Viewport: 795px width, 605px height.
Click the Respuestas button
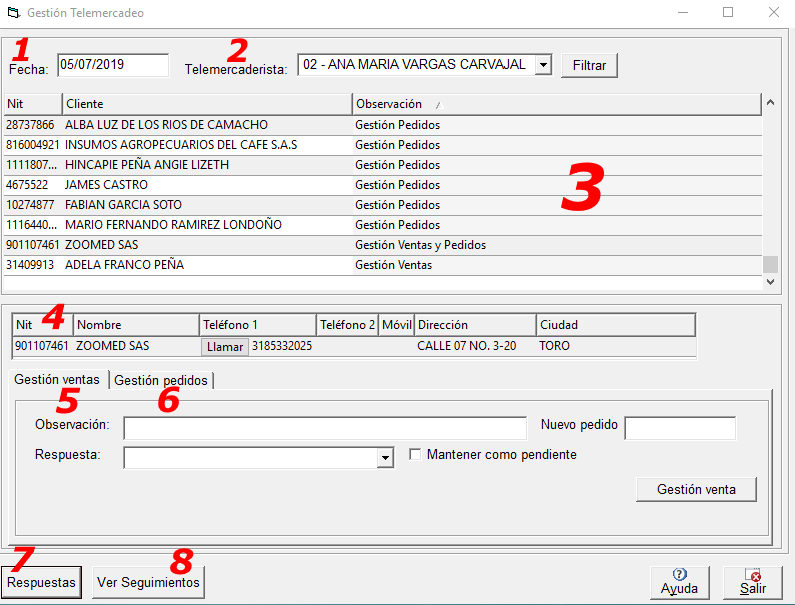coord(41,582)
